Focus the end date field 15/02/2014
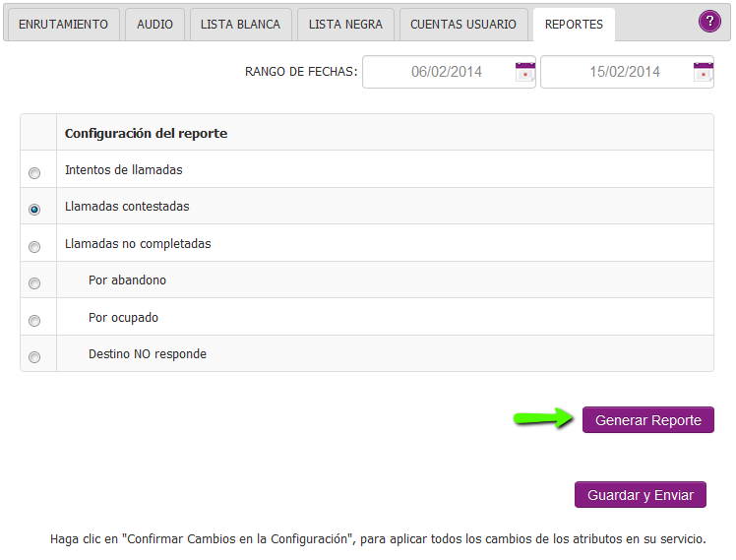The height and width of the screenshot is (560, 736). [x=627, y=72]
